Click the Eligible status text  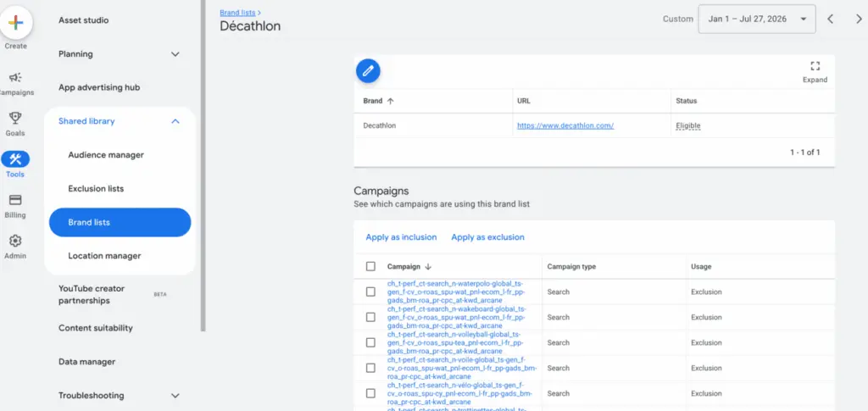point(688,125)
